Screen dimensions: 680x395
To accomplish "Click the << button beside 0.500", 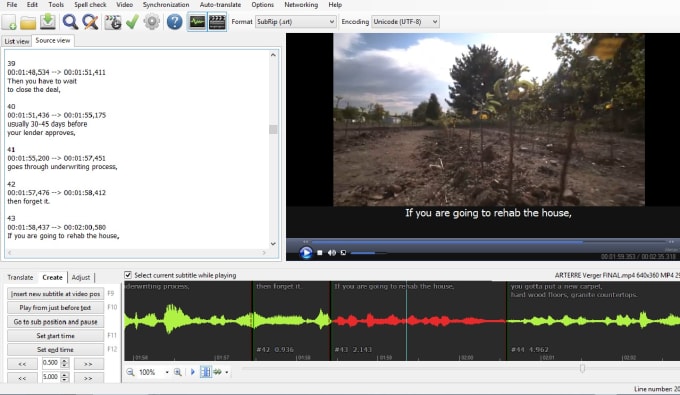I will click(x=22, y=364).
